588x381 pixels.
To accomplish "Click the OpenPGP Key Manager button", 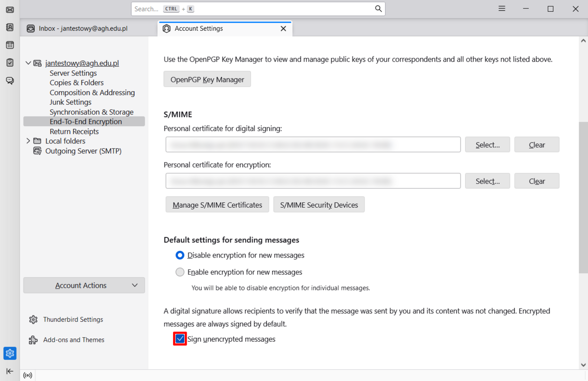I will tap(207, 79).
